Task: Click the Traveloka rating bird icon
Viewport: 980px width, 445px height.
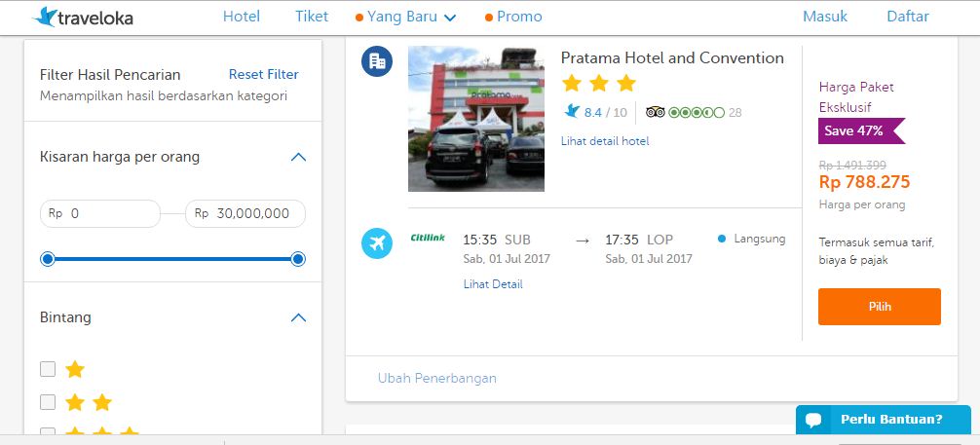Action: 572,112
